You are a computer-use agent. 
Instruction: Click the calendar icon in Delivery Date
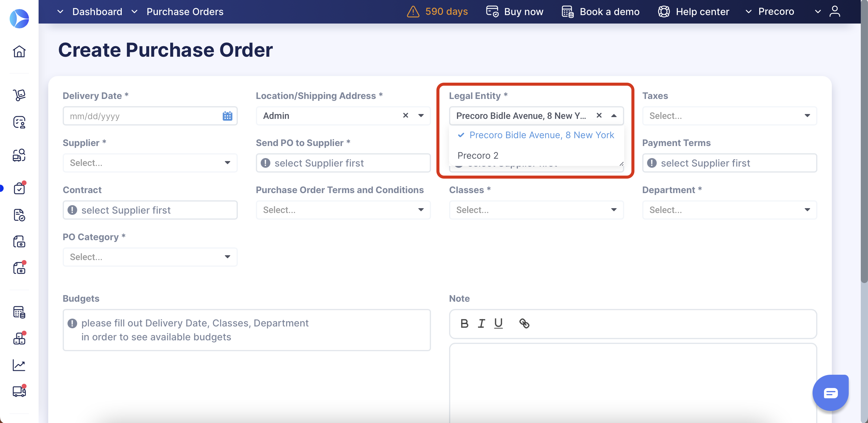click(228, 116)
